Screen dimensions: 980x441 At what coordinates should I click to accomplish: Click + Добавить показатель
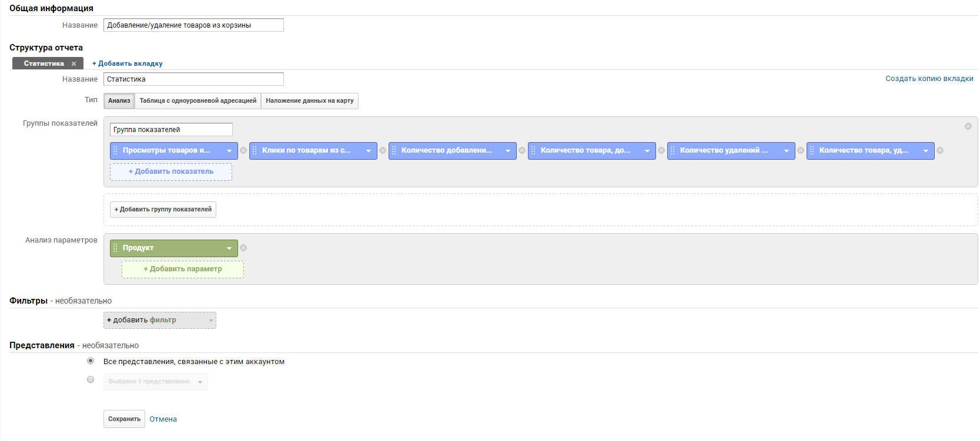click(x=171, y=171)
